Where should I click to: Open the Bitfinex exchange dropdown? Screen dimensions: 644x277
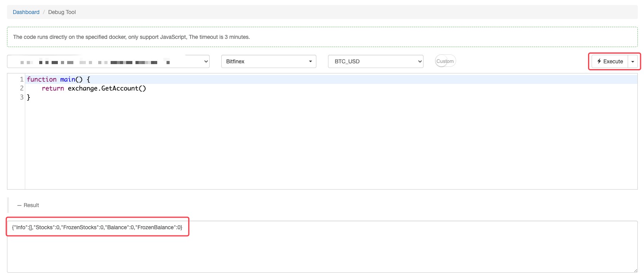click(269, 61)
